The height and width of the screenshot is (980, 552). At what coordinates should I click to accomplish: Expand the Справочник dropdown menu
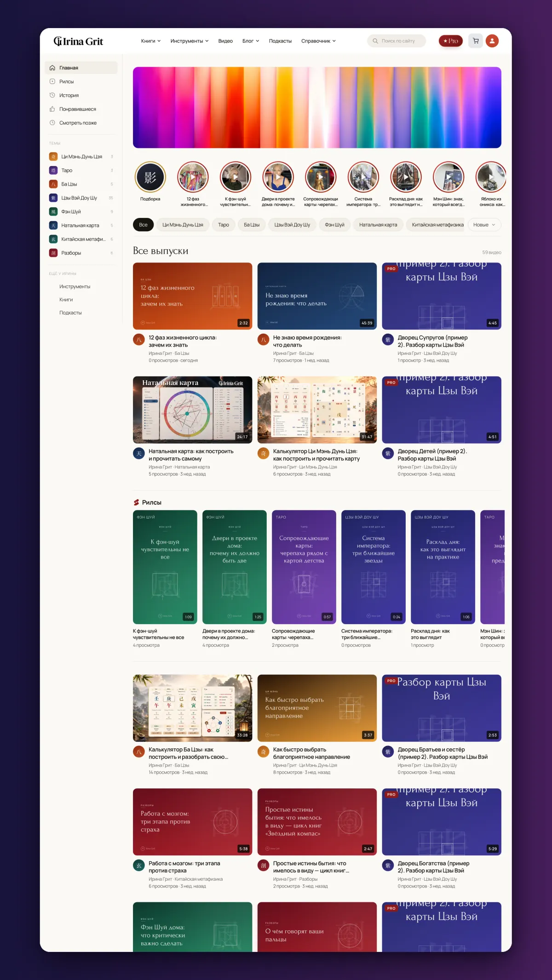point(318,41)
